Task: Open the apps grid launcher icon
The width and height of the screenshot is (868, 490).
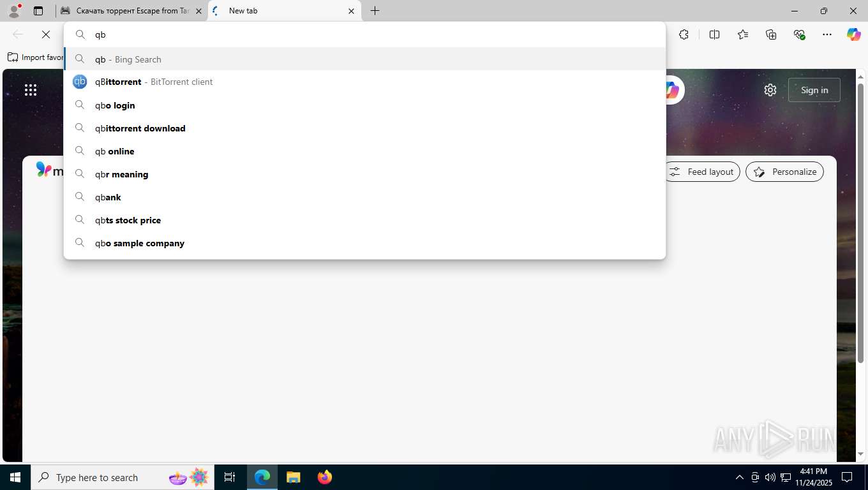Action: (31, 90)
